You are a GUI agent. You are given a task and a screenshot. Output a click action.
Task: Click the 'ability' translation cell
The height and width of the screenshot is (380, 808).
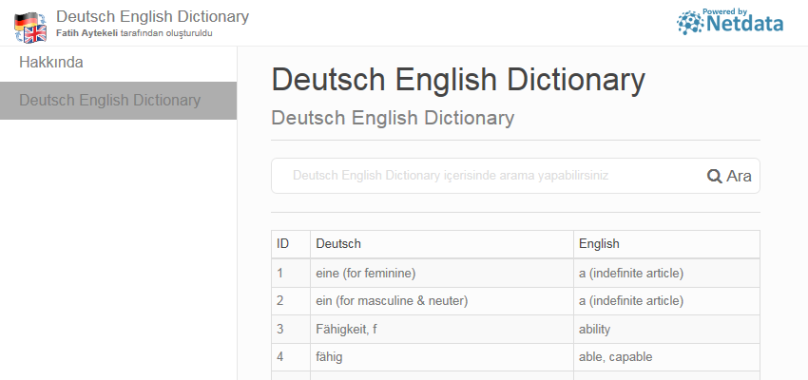click(x=666, y=329)
